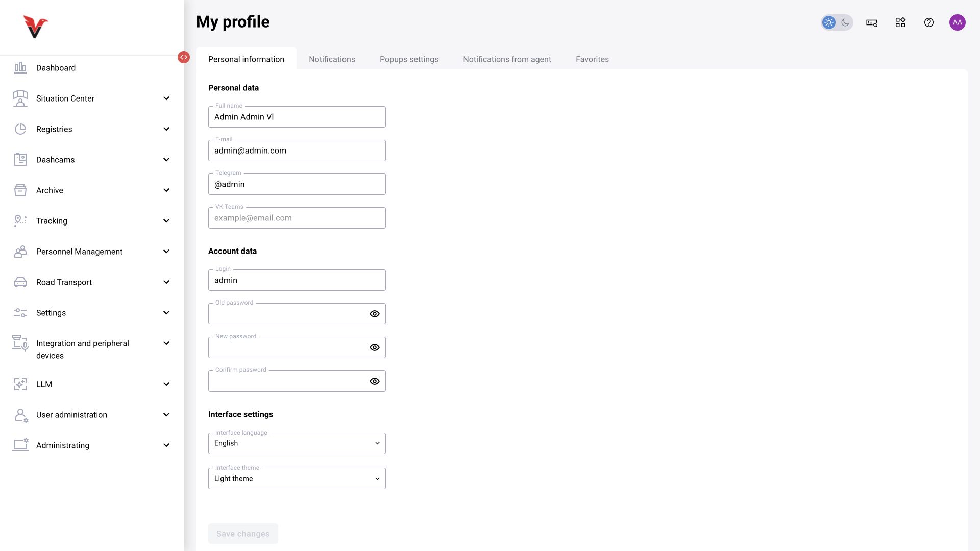Screen dimensions: 980x551
Task: Show New password with eye icon
Action: coord(375,347)
